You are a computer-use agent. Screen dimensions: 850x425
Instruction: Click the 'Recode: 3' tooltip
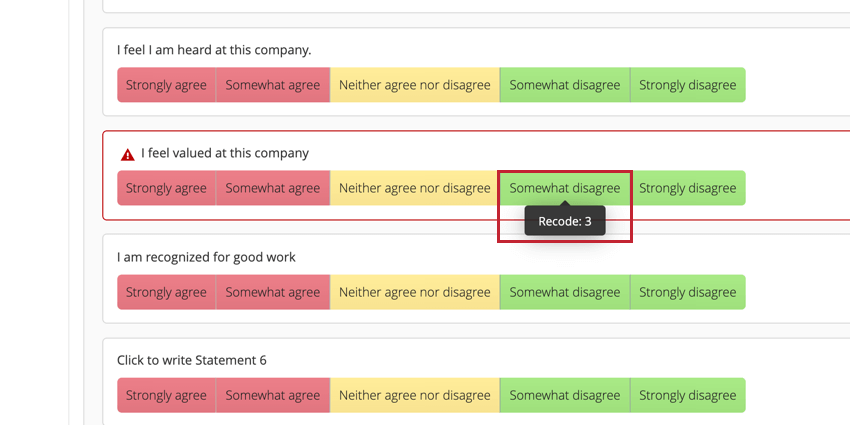565,221
